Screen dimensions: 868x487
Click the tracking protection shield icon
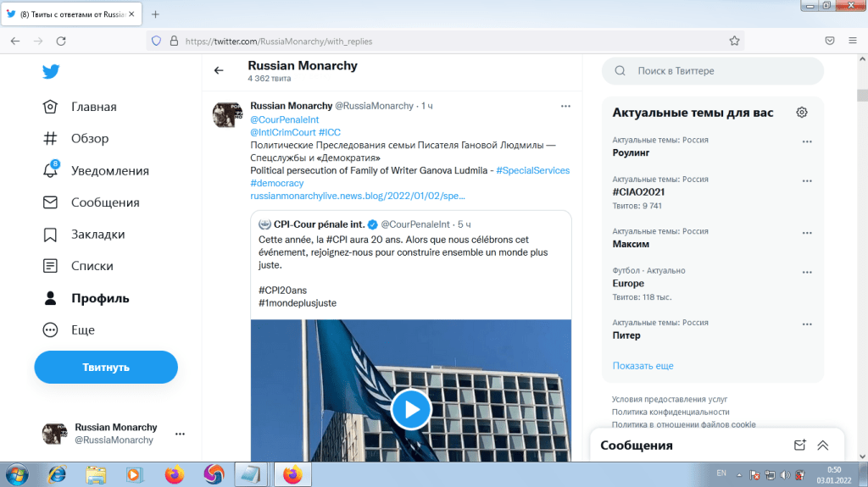157,41
